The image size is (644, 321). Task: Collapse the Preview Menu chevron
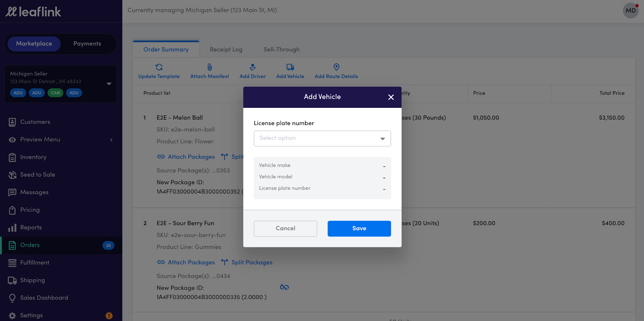click(x=111, y=140)
